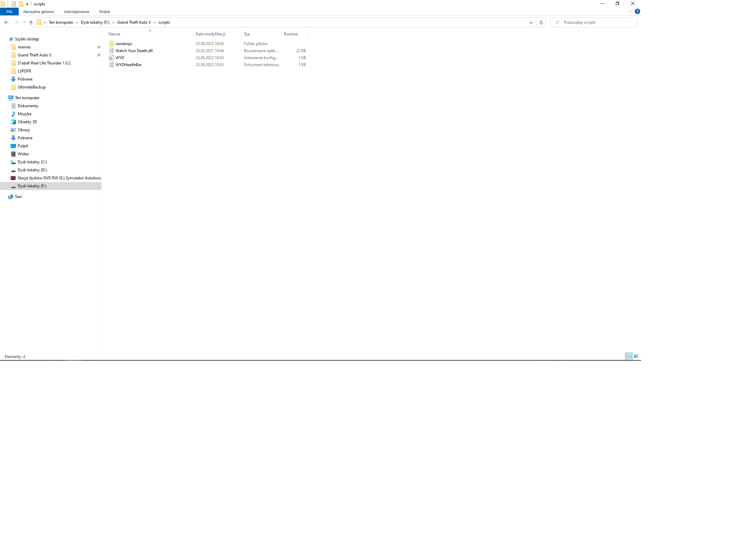Switch to details view layout icon
The height and width of the screenshot is (541, 756).
coord(628,356)
